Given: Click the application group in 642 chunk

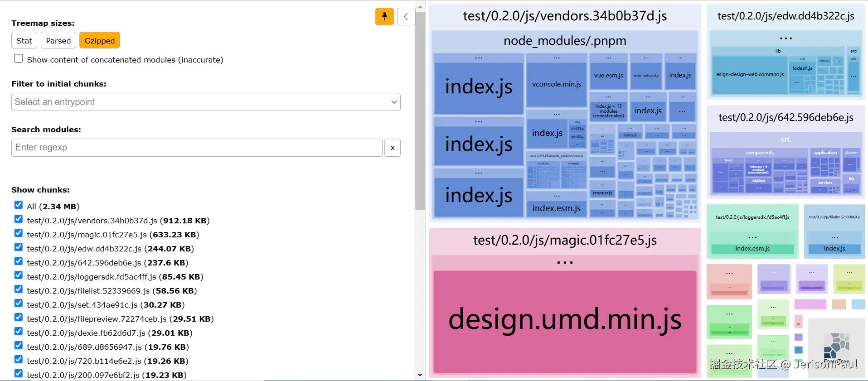Looking at the screenshot, I should coord(825,153).
